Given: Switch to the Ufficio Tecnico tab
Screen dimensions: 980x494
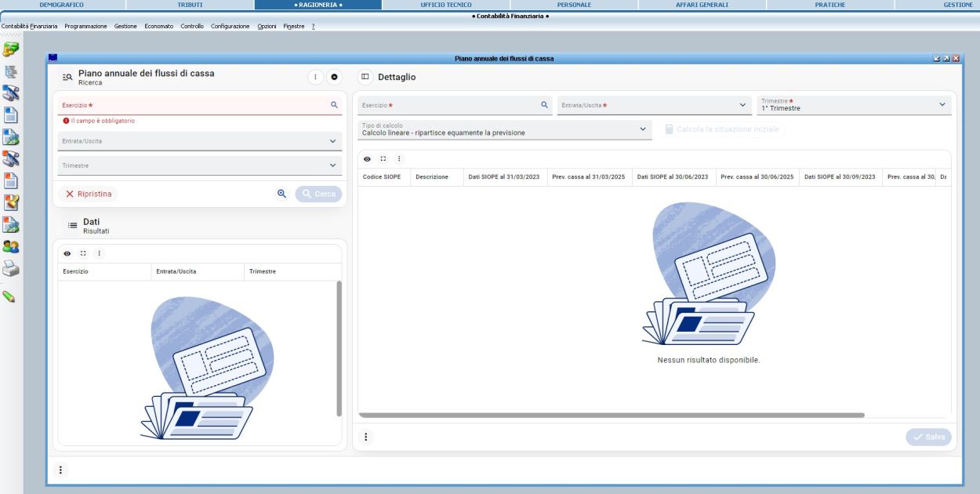Looking at the screenshot, I should point(446,5).
